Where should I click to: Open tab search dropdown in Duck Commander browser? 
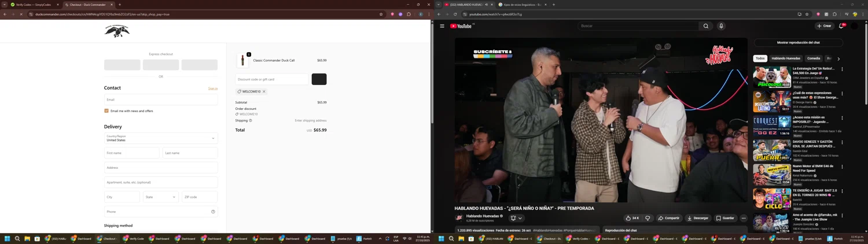[5, 5]
